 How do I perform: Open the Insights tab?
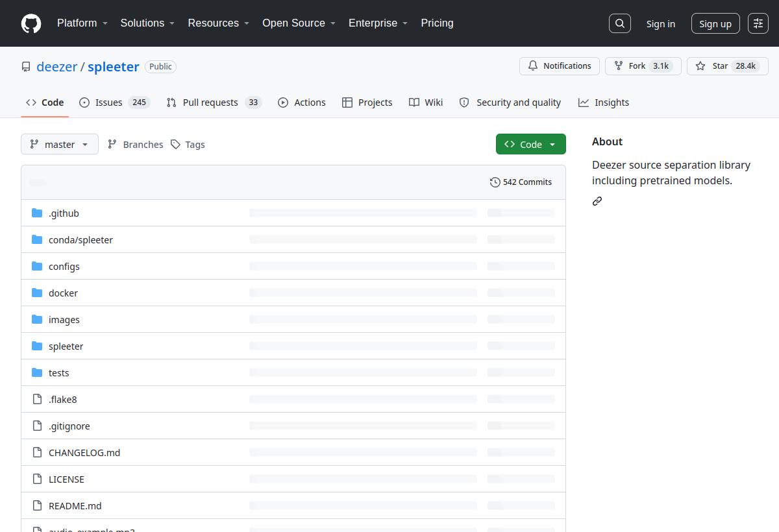point(604,103)
